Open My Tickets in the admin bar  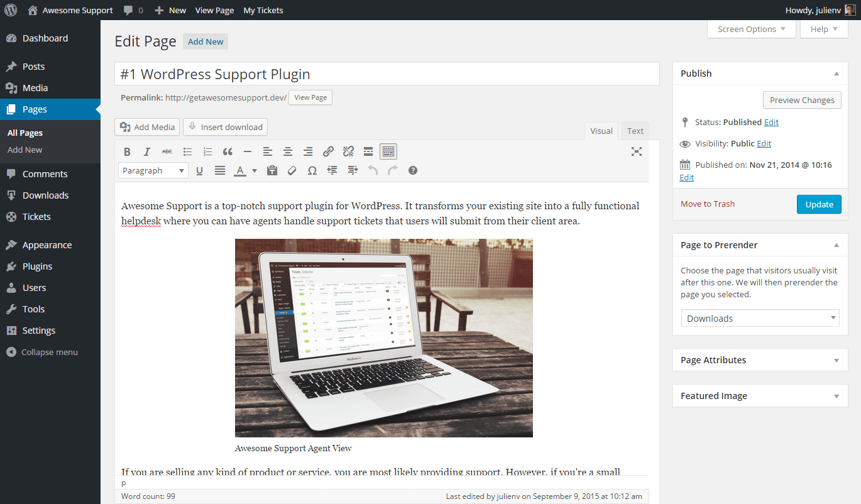[x=263, y=10]
